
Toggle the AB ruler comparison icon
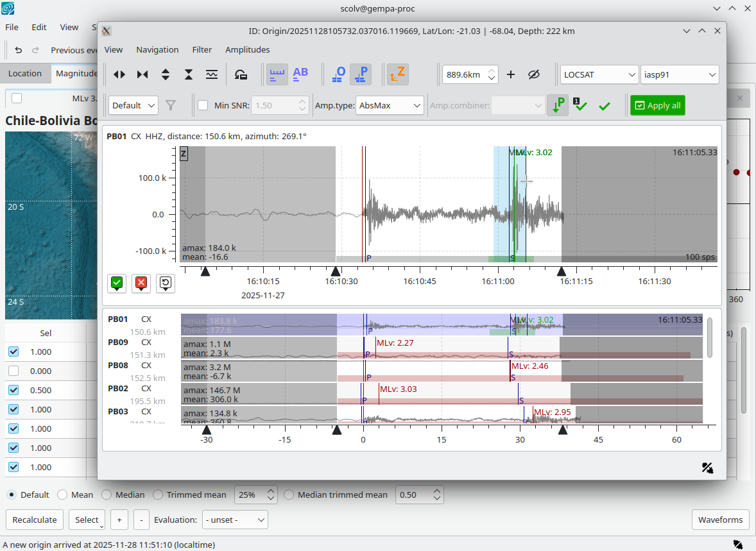pyautogui.click(x=300, y=74)
